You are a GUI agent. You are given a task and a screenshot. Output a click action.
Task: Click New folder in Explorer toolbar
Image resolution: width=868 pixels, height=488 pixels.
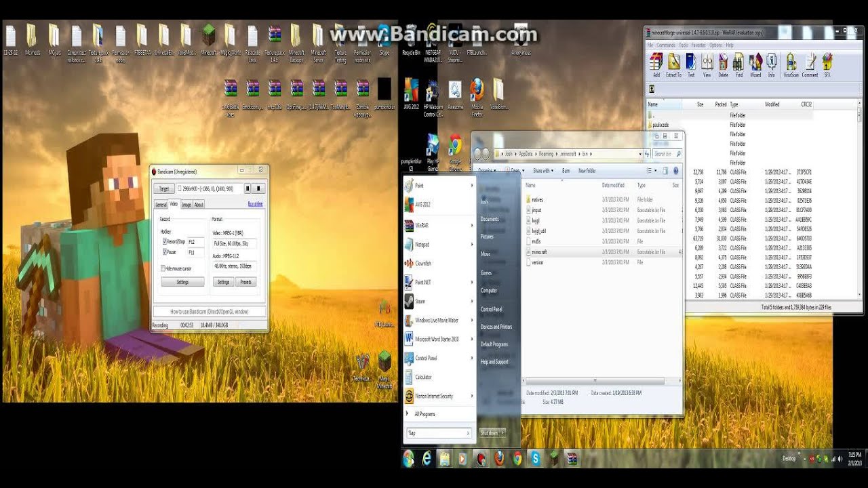click(587, 171)
